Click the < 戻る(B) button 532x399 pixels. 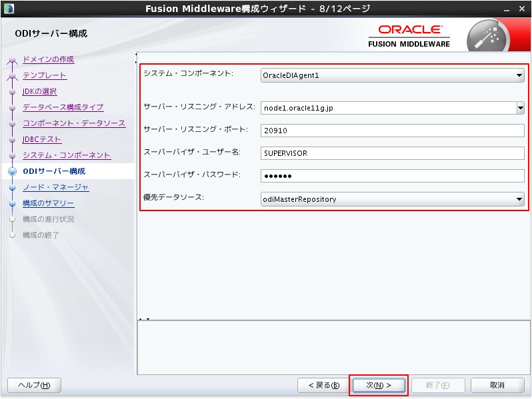click(x=324, y=385)
